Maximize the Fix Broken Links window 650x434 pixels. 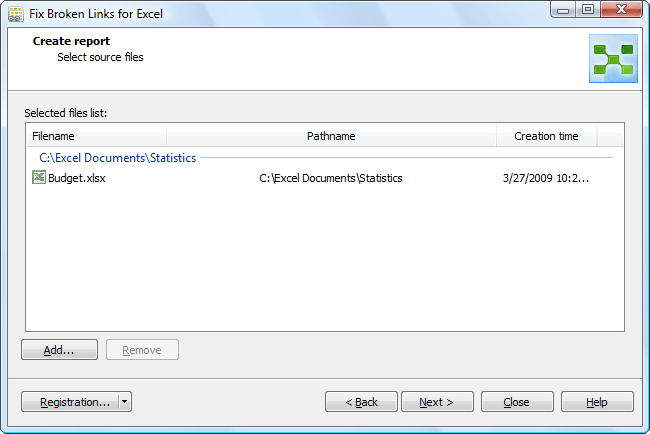(587, 10)
